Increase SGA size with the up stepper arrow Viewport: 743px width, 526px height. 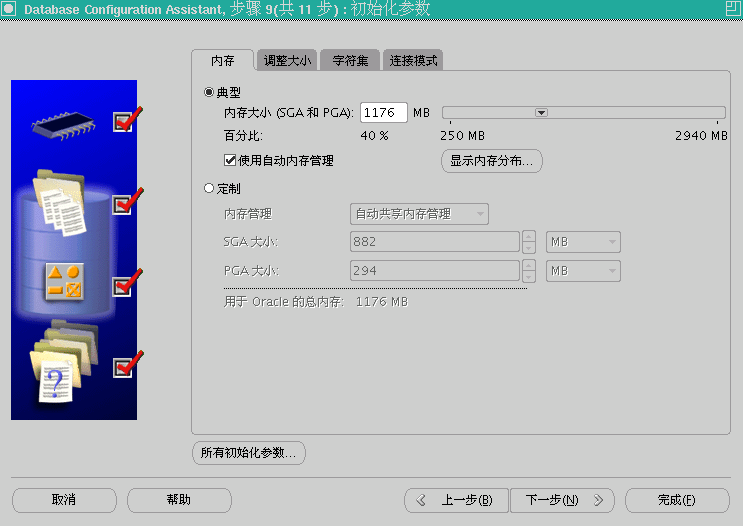(529, 236)
